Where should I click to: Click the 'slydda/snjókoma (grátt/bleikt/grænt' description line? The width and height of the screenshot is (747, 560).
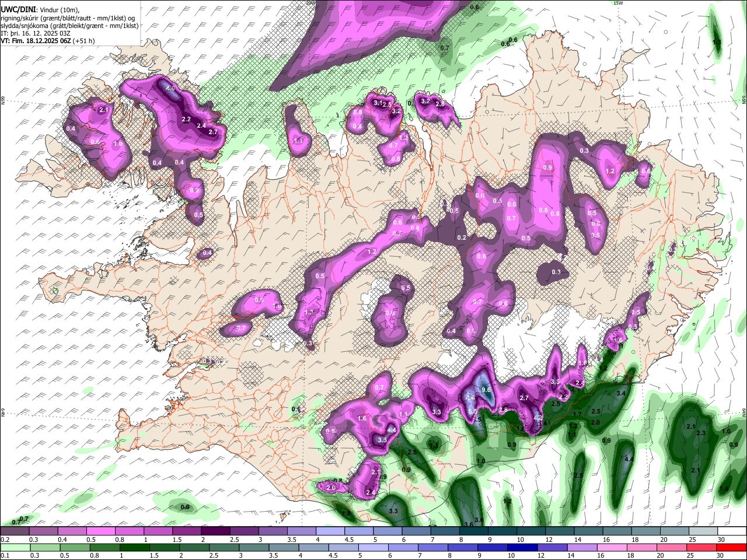point(69,26)
